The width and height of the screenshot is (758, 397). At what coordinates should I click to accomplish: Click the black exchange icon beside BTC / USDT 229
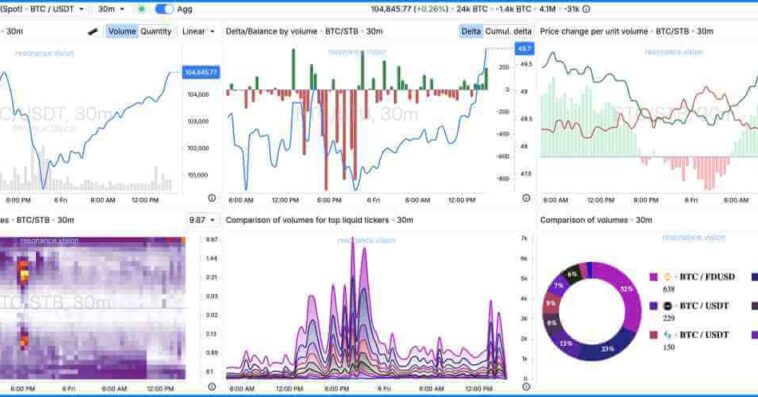click(667, 306)
